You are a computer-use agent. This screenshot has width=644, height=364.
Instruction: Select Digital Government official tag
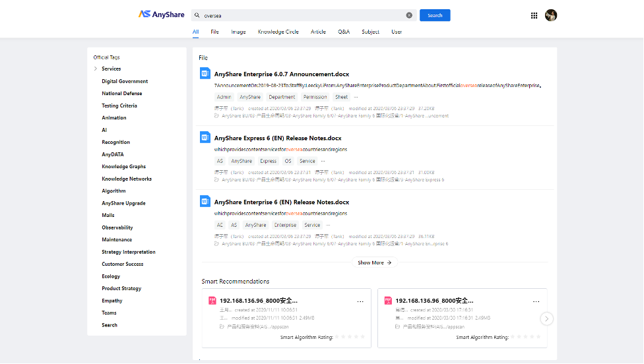[125, 81]
